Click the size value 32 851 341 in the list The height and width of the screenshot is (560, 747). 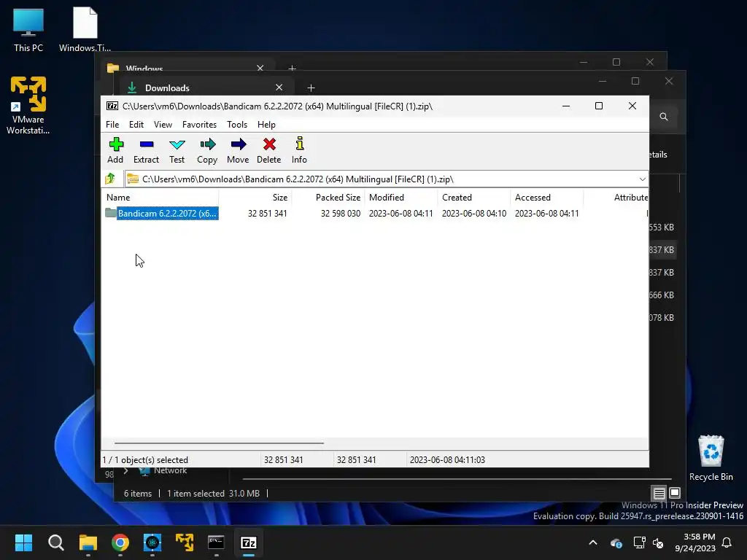coord(267,214)
